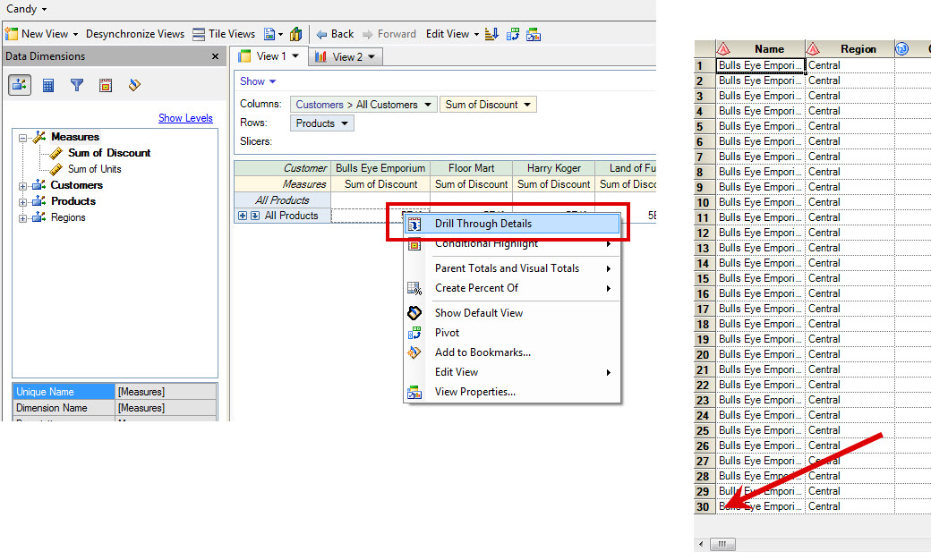
Task: Click the Desynchronize Views button
Action: 134,34
